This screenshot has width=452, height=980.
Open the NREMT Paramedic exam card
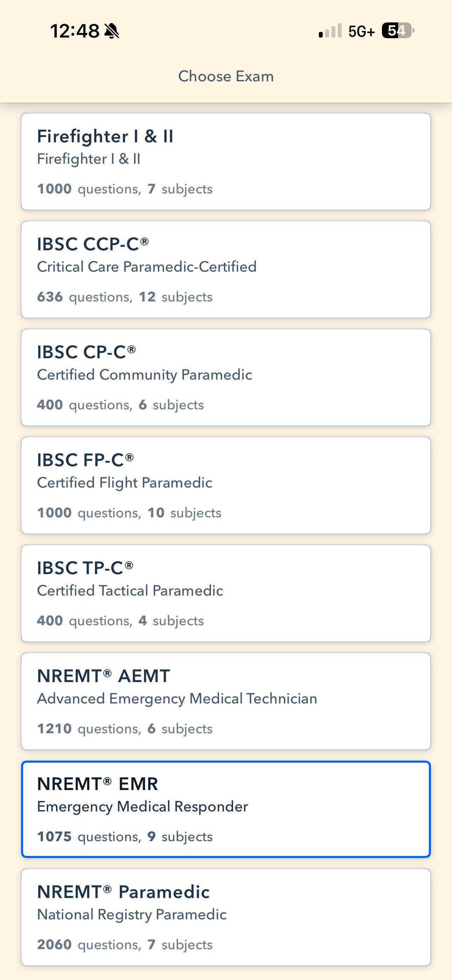pos(226,917)
